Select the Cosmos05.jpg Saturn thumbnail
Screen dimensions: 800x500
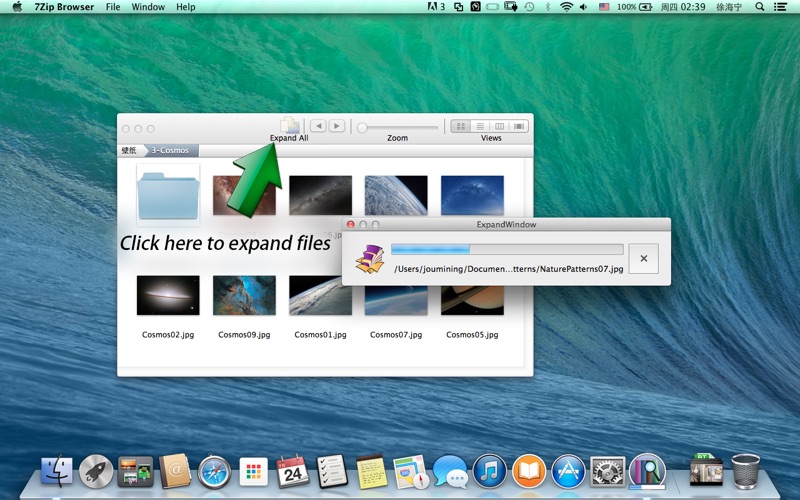[x=472, y=301]
